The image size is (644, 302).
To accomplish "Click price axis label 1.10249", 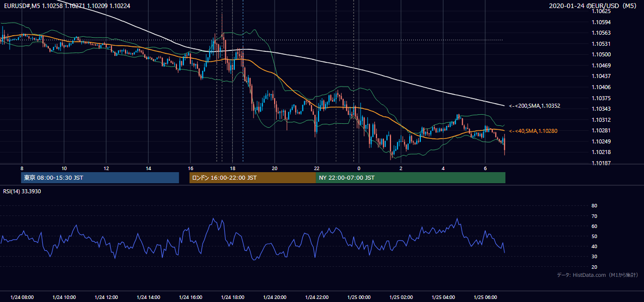I will pos(601,141).
